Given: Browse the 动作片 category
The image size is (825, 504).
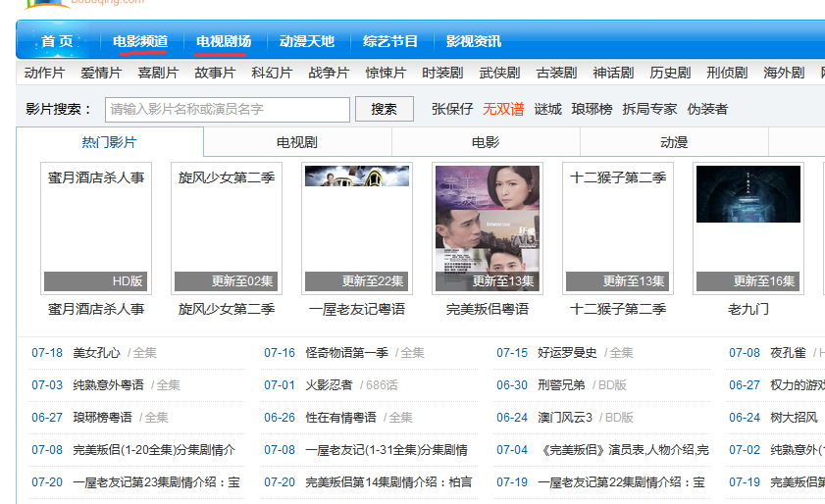Looking at the screenshot, I should click(44, 73).
